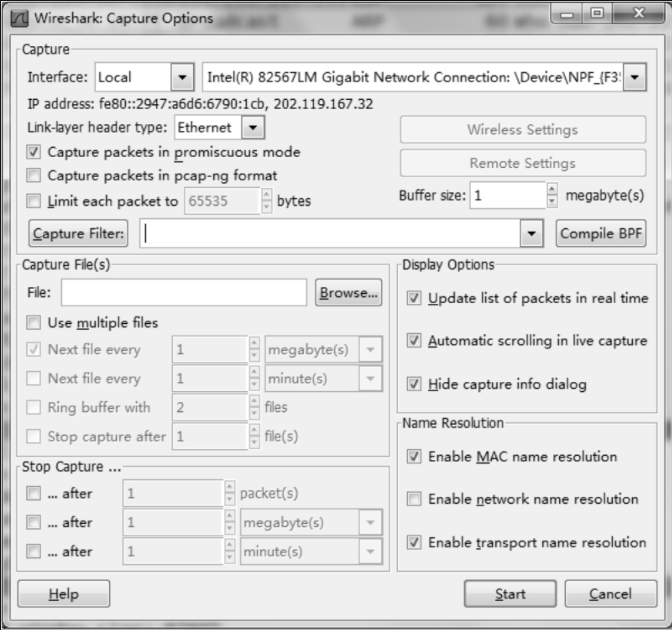The width and height of the screenshot is (672, 630).
Task: Minimize the Capture Options window
Action: click(x=567, y=15)
